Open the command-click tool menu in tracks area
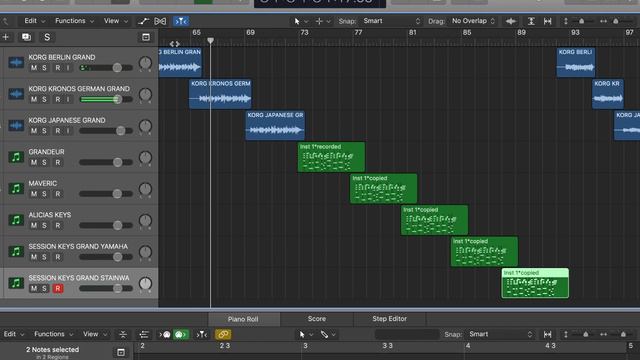This screenshot has height=360, width=640. (x=322, y=21)
